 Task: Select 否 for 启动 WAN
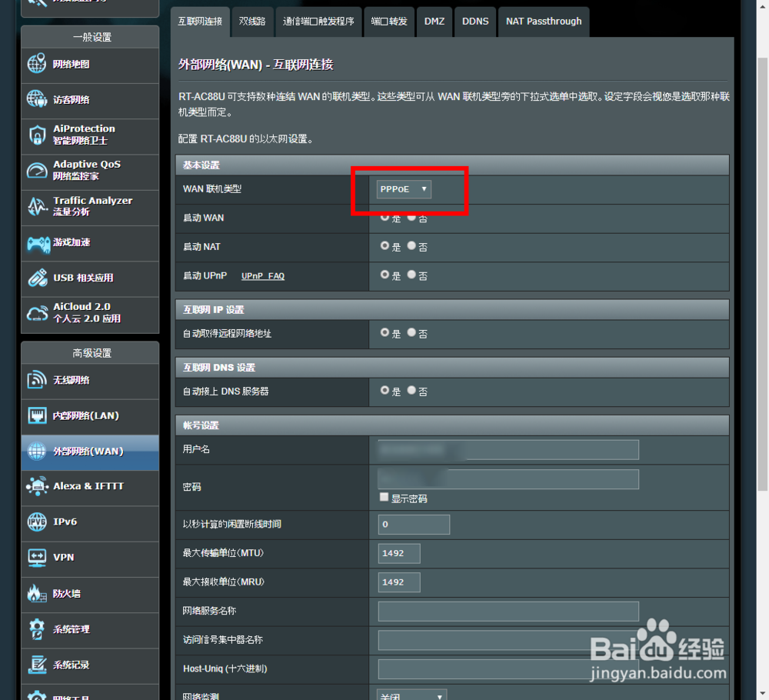coord(411,217)
